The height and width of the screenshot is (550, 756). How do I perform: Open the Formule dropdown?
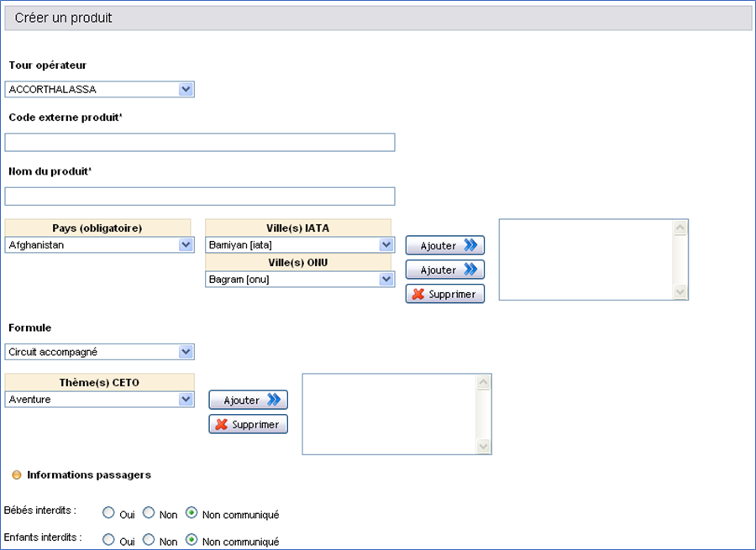186,352
